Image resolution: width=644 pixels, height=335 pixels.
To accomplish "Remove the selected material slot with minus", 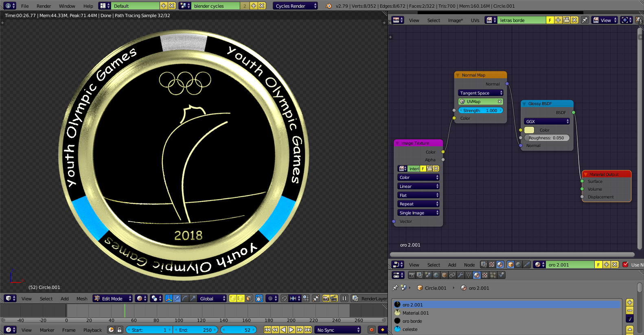I will tap(630, 311).
